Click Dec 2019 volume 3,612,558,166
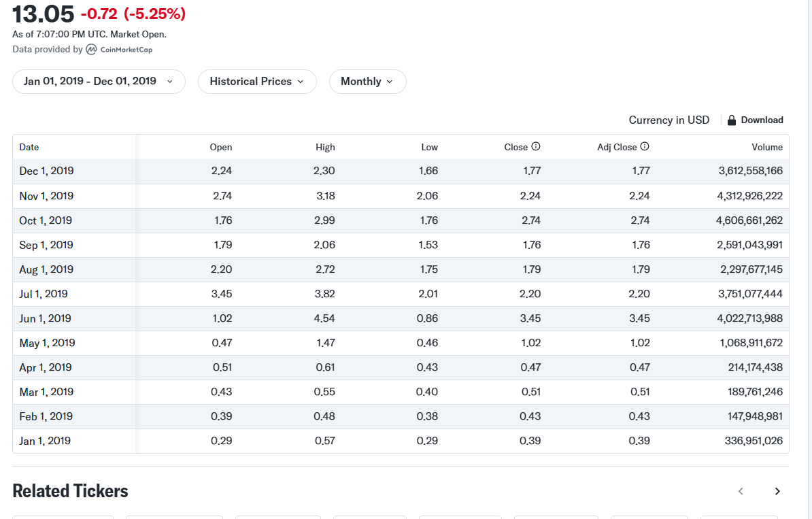This screenshot has height=519, width=812. [x=750, y=171]
